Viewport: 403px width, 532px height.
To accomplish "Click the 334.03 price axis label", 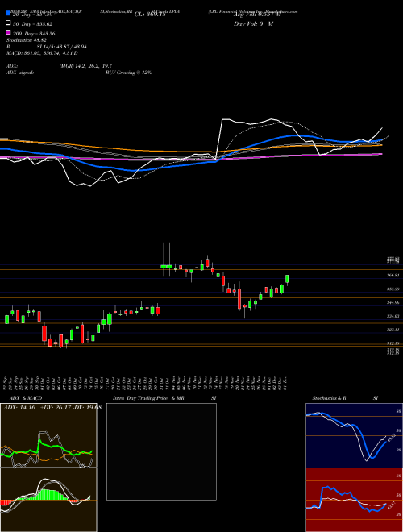I will 393,316.
